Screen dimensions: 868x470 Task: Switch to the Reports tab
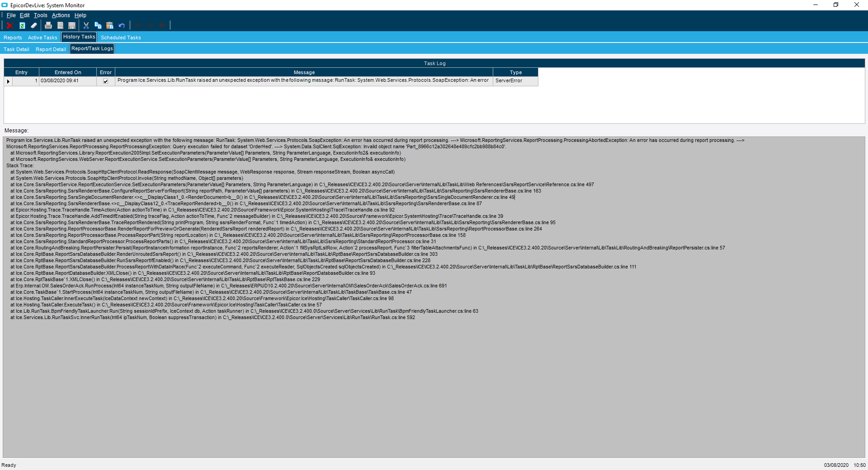(x=13, y=38)
